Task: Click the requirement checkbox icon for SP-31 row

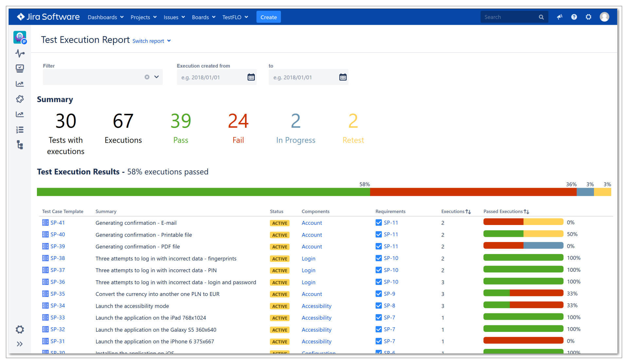Action: click(x=379, y=341)
